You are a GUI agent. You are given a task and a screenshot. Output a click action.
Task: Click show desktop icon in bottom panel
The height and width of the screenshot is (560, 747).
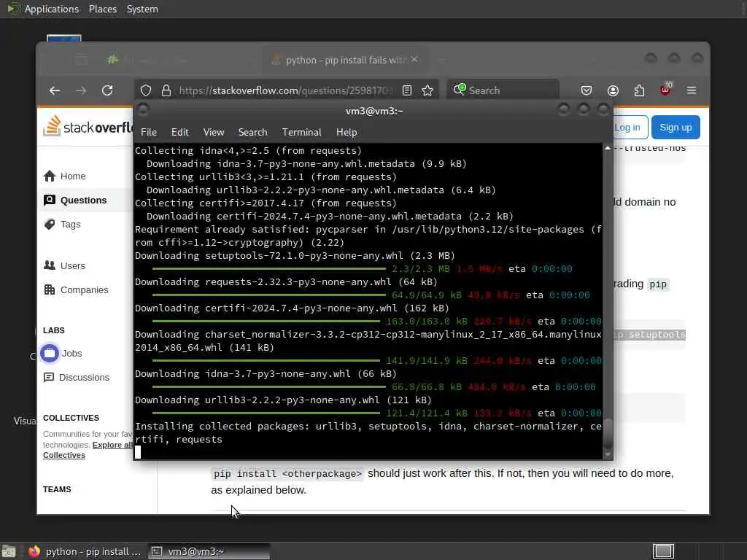tap(8, 552)
